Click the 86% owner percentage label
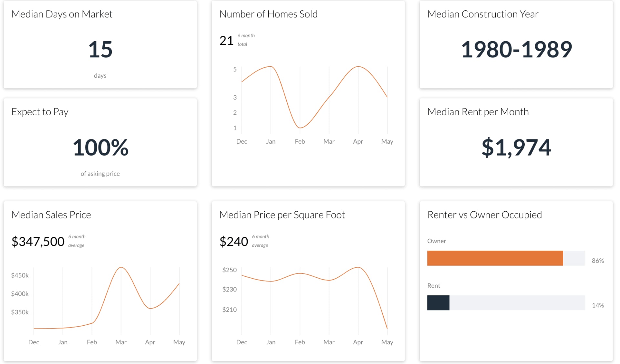 click(x=597, y=261)
